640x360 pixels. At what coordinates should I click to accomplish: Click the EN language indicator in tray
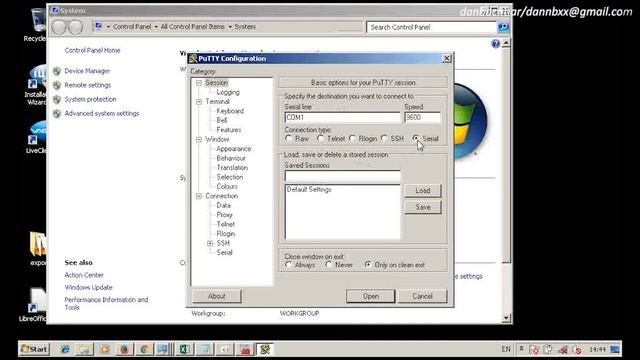pos(506,349)
